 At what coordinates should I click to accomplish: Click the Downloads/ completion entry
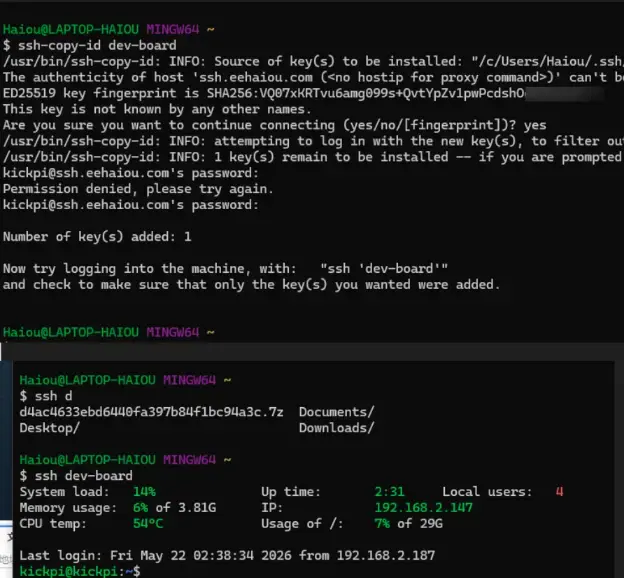click(x=337, y=428)
